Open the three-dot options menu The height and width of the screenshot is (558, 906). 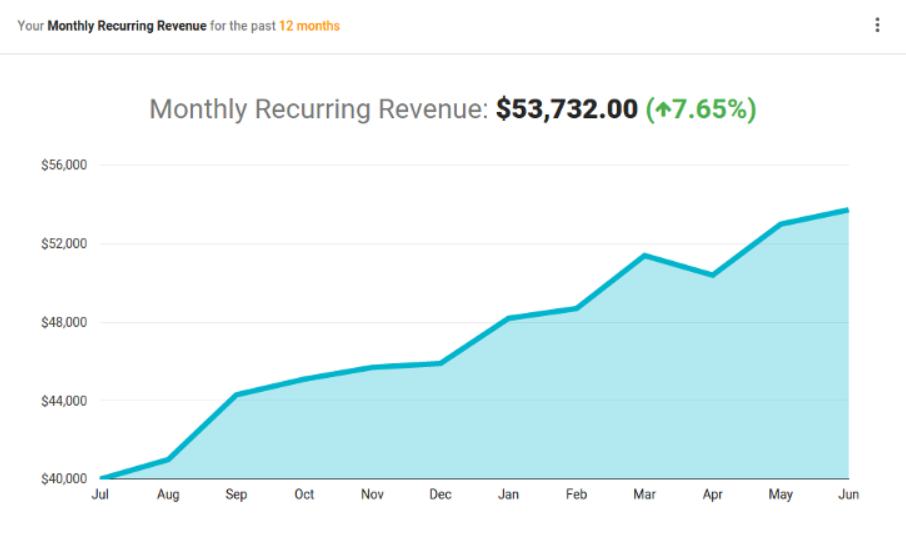[x=877, y=25]
